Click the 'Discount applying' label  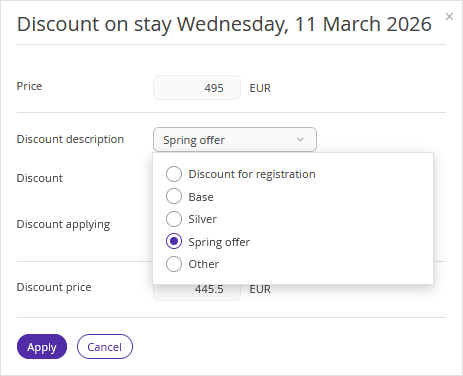(x=63, y=224)
